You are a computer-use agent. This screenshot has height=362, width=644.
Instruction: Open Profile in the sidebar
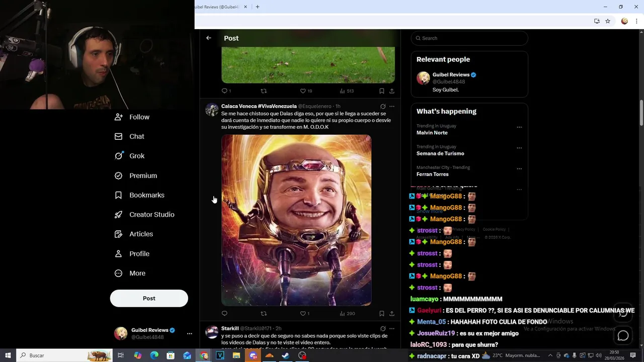132,254
